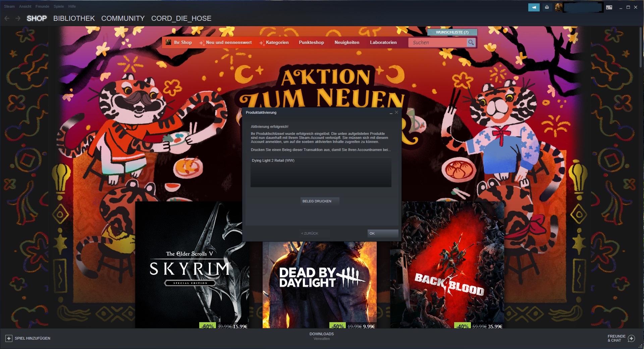The height and width of the screenshot is (349, 644).
Task: Switch to the COMMUNITY tab
Action: pos(123,18)
